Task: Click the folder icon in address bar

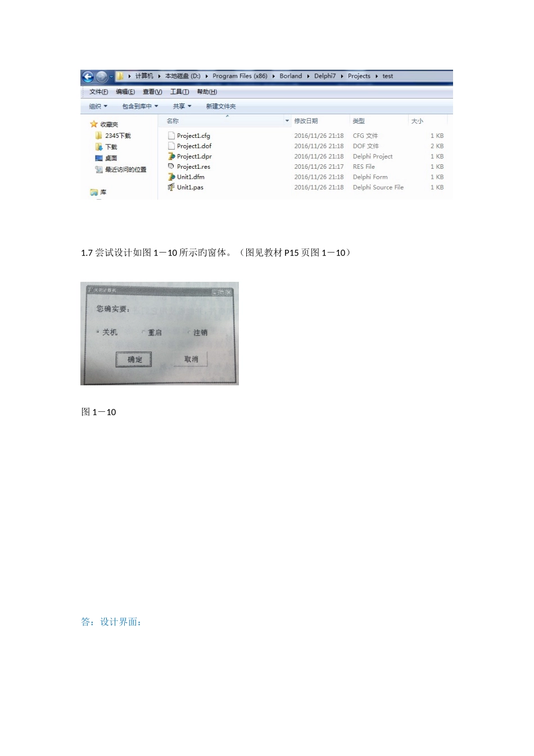Action: tap(120, 76)
